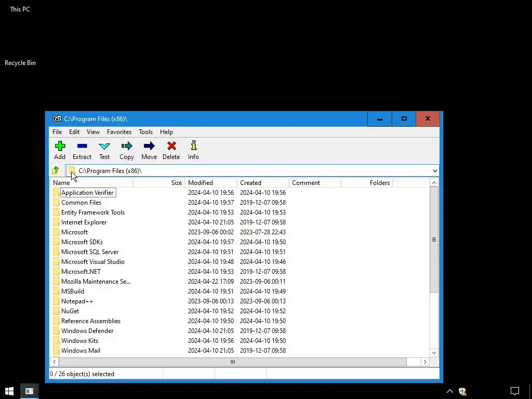This screenshot has height=399, width=532.
Task: Select the Entity Framework Tools row
Action: pyautogui.click(x=240, y=212)
